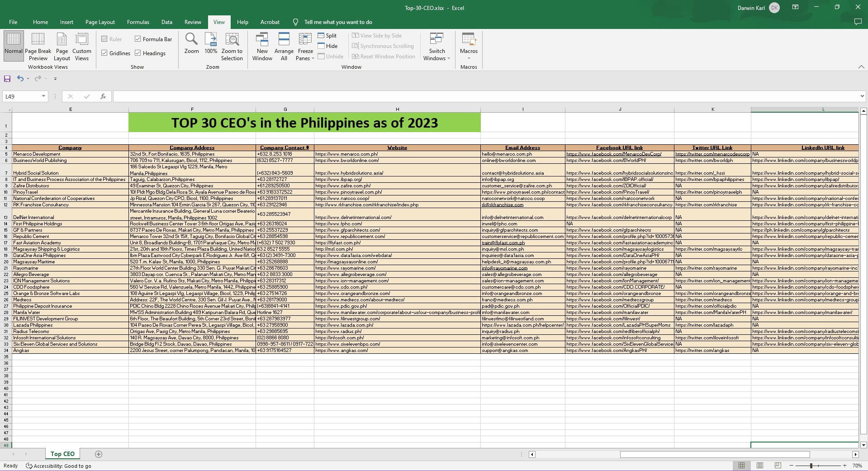Screen dimensions: 868x471
Task: Click the zoom slider handle
Action: 811,466
